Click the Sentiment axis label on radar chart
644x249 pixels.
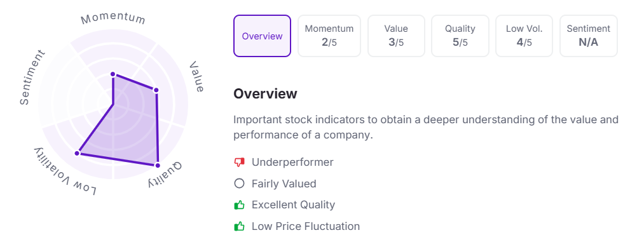click(32, 77)
